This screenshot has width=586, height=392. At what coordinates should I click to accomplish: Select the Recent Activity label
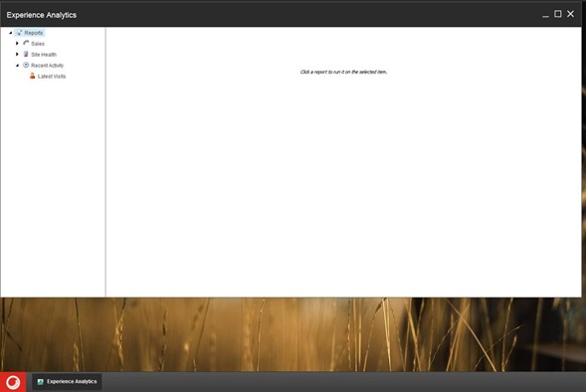pyautogui.click(x=47, y=66)
